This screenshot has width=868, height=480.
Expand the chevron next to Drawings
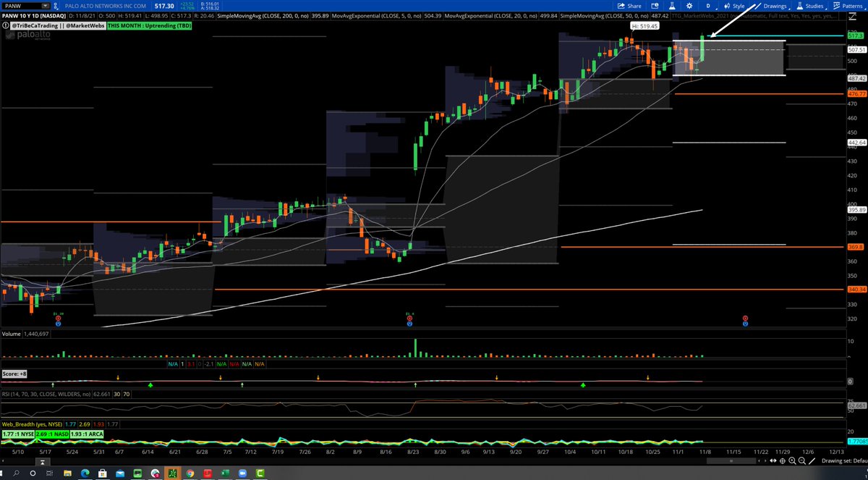pyautogui.click(x=788, y=7)
